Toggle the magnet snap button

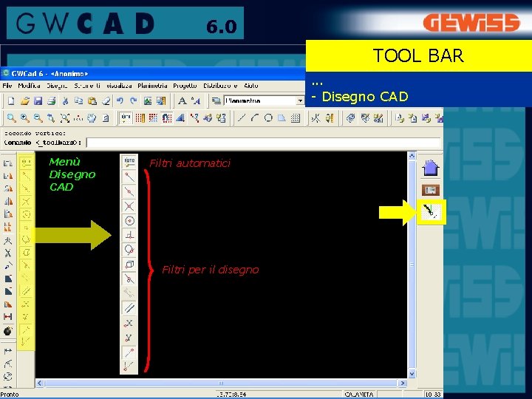click(167, 118)
